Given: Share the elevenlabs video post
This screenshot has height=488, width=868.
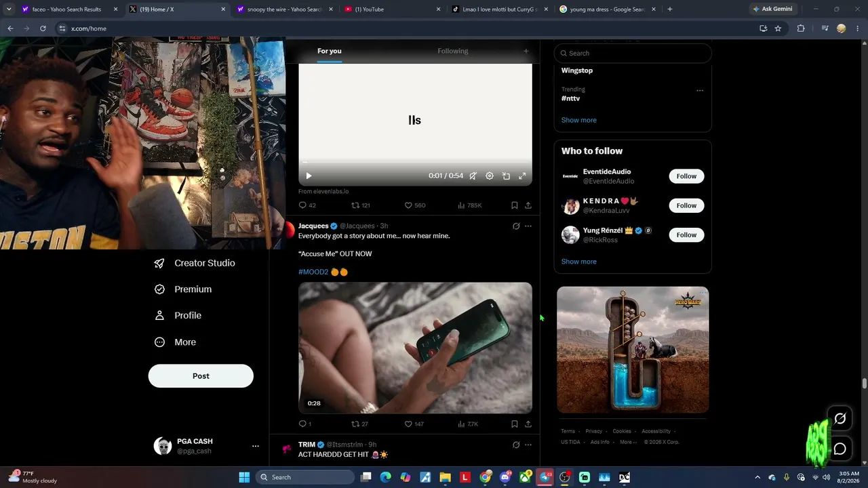Looking at the screenshot, I should point(528,205).
